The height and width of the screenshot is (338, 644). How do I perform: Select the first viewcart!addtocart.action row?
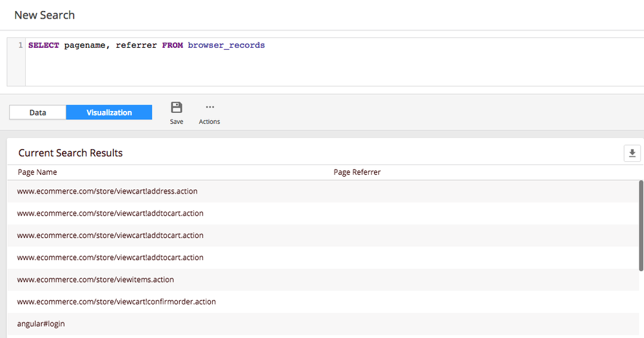pos(110,214)
